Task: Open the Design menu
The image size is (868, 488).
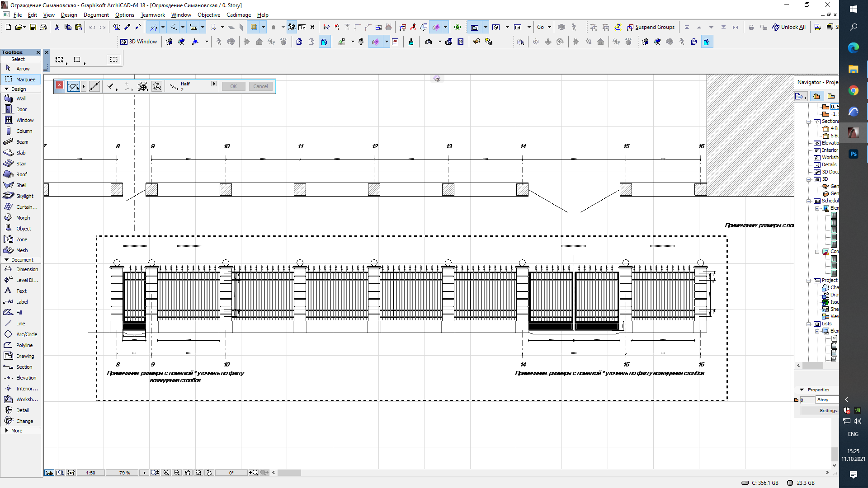Action: [69, 15]
